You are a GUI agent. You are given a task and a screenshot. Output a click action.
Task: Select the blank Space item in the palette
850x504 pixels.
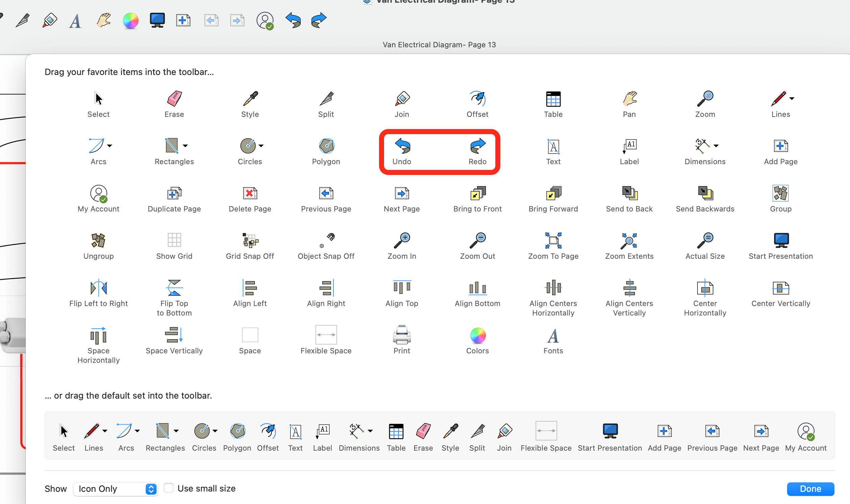pos(250,340)
